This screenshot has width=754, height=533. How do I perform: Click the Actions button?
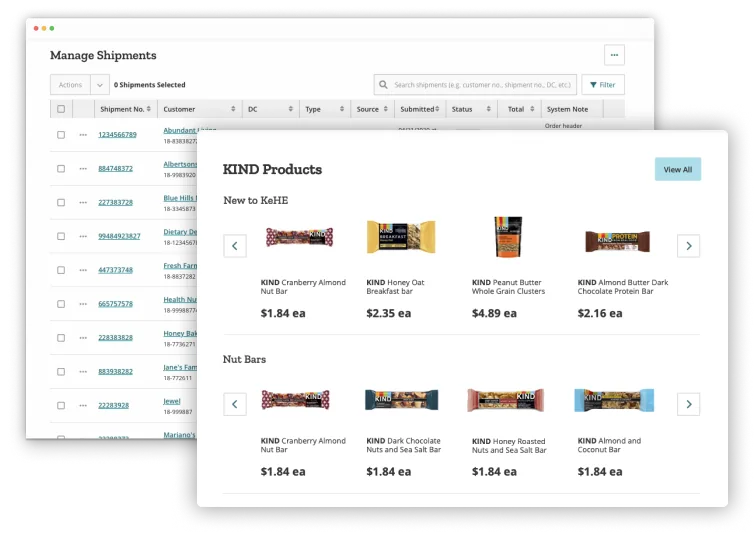coord(70,85)
